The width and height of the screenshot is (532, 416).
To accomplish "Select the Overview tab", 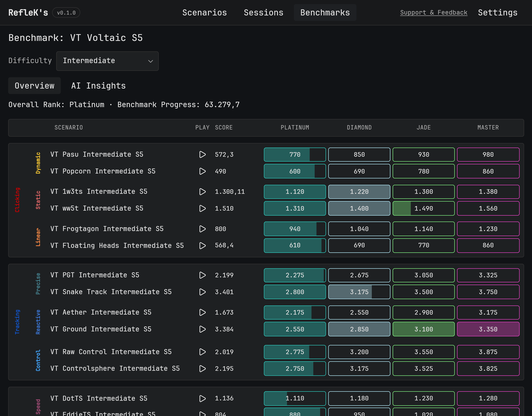I will coord(34,86).
